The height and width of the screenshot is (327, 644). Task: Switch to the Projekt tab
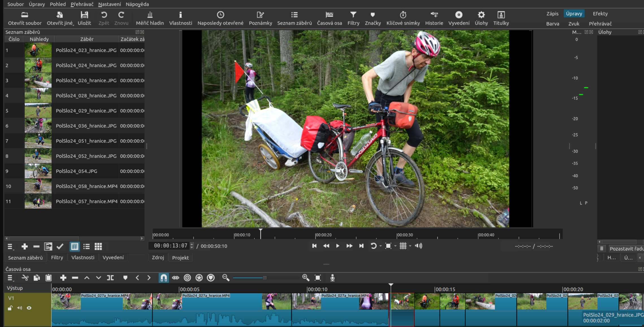(x=180, y=258)
